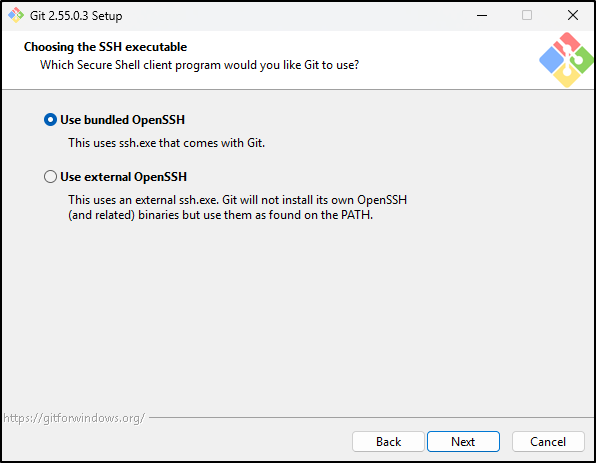Select the Use bundled OpenSSH radio button
The width and height of the screenshot is (596, 463).
click(x=50, y=120)
